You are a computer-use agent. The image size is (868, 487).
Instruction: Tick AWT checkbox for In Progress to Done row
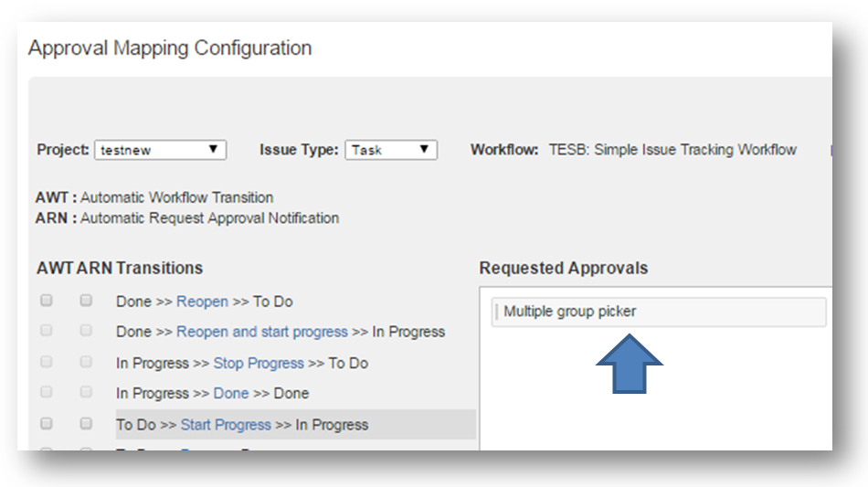(x=47, y=393)
